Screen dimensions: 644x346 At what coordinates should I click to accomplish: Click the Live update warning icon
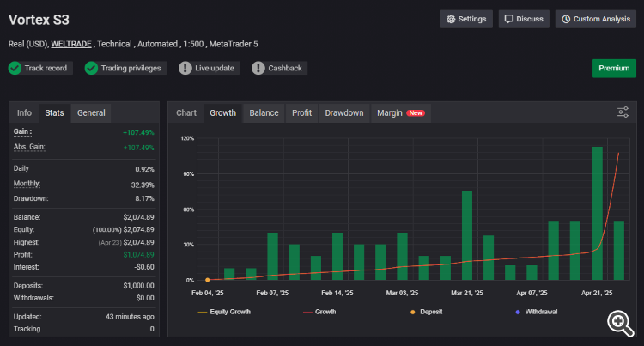pyautogui.click(x=185, y=68)
